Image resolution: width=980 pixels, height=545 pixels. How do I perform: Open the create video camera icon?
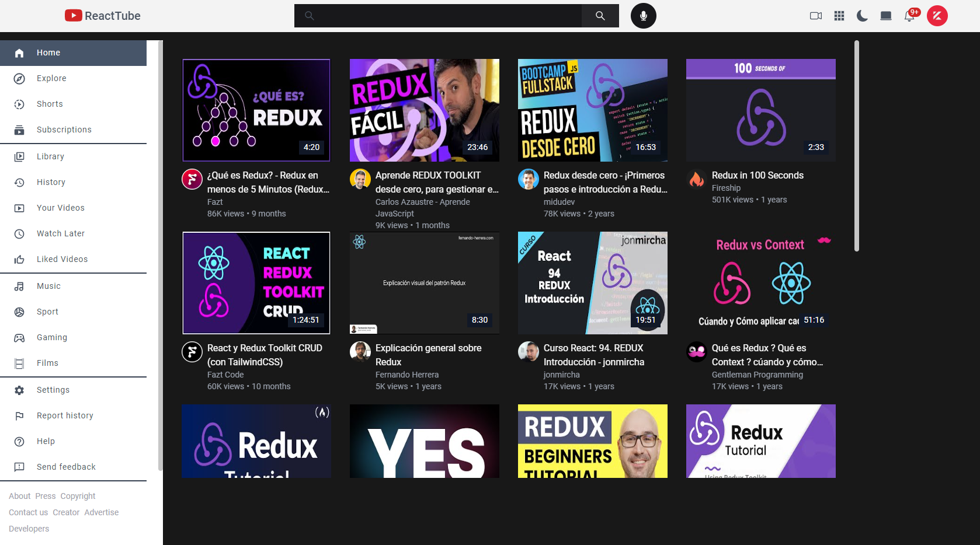815,16
